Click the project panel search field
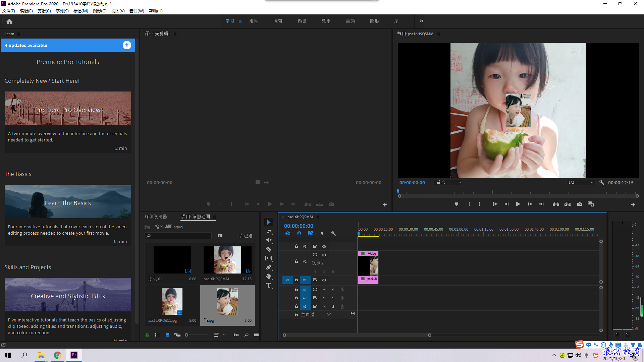Screen dimensions: 644x362 click(x=178, y=236)
